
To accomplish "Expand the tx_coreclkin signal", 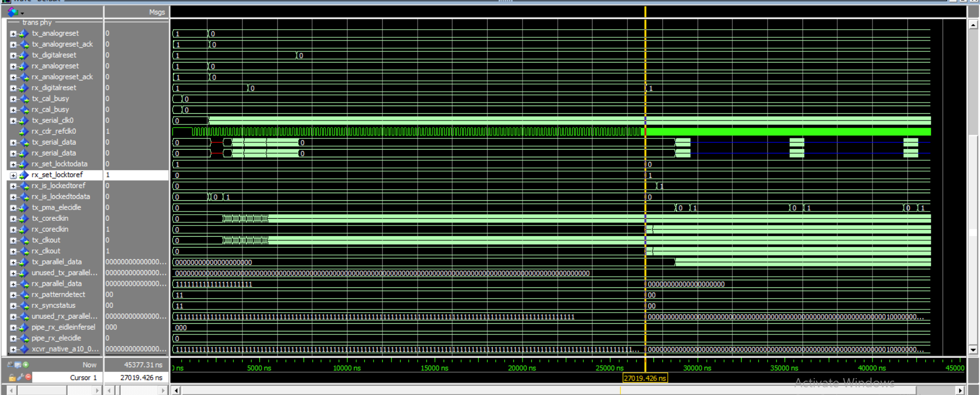I will point(13,219).
